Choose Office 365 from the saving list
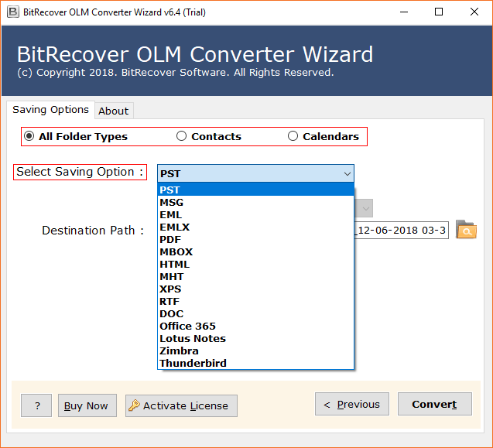 pyautogui.click(x=255, y=326)
